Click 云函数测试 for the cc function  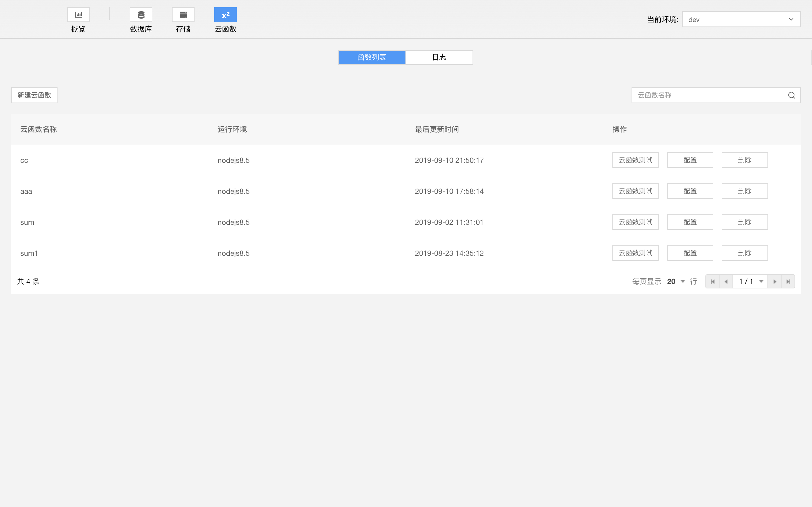coord(635,160)
